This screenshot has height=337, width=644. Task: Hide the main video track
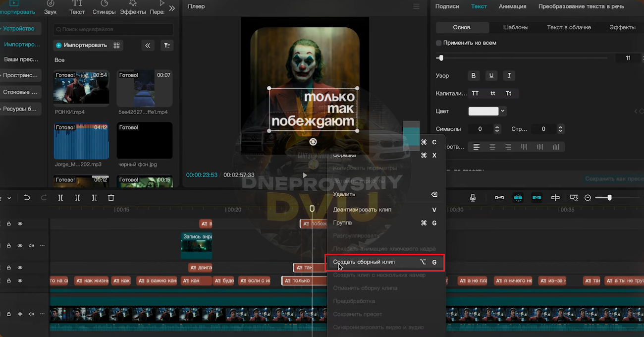[x=20, y=314]
